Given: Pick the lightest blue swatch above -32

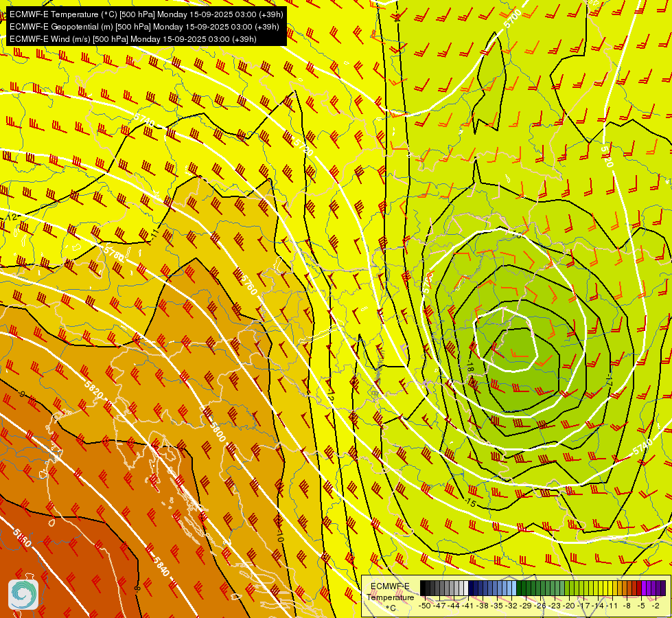Looking at the screenshot, I should [514, 588].
